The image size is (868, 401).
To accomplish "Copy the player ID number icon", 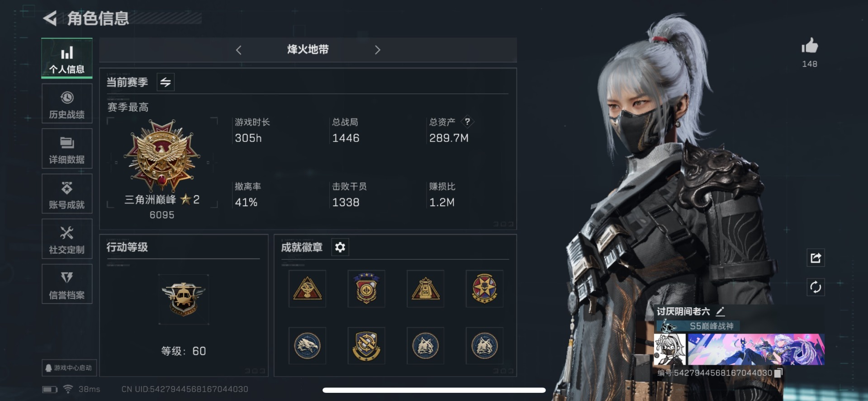I will (x=778, y=373).
